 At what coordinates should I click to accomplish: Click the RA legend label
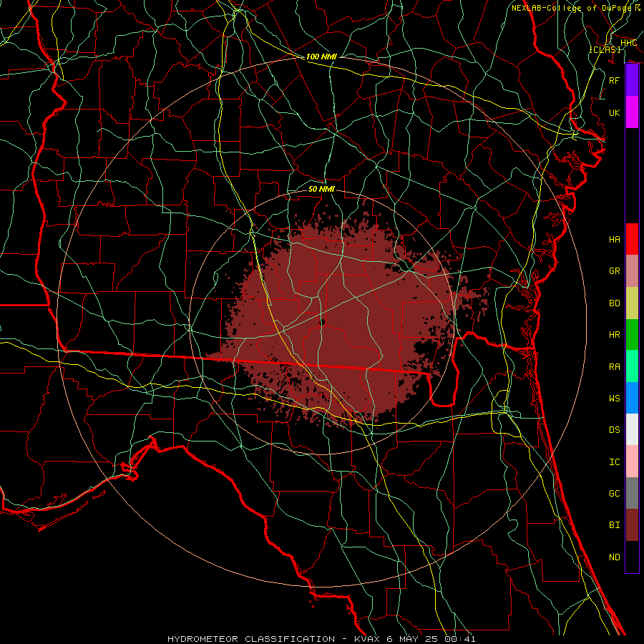coord(614,367)
